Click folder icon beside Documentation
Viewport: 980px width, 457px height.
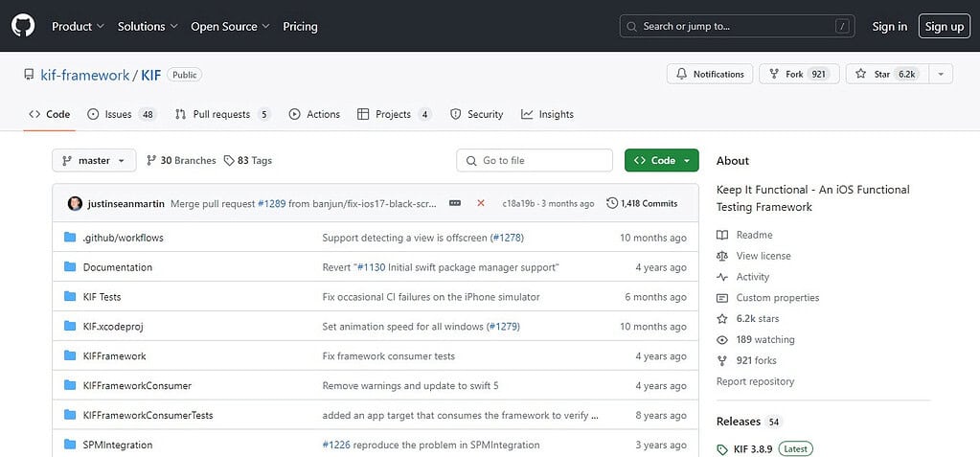(70, 267)
